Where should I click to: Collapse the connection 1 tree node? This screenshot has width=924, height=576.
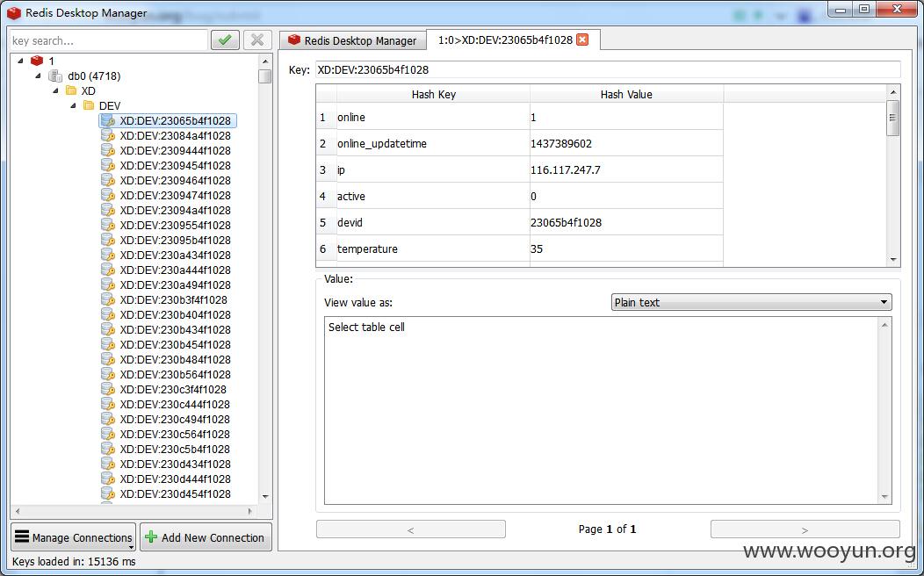pos(20,61)
